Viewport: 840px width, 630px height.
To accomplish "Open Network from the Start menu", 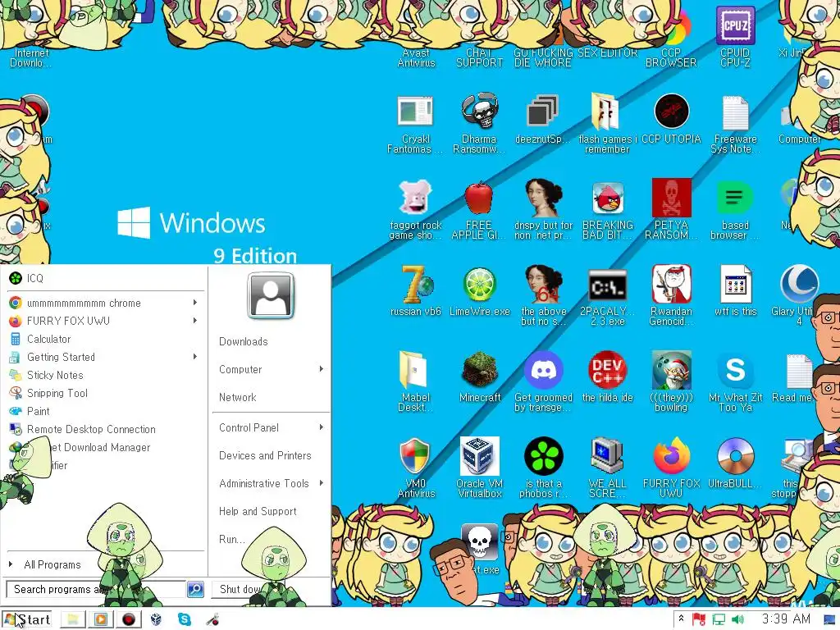I will (237, 398).
